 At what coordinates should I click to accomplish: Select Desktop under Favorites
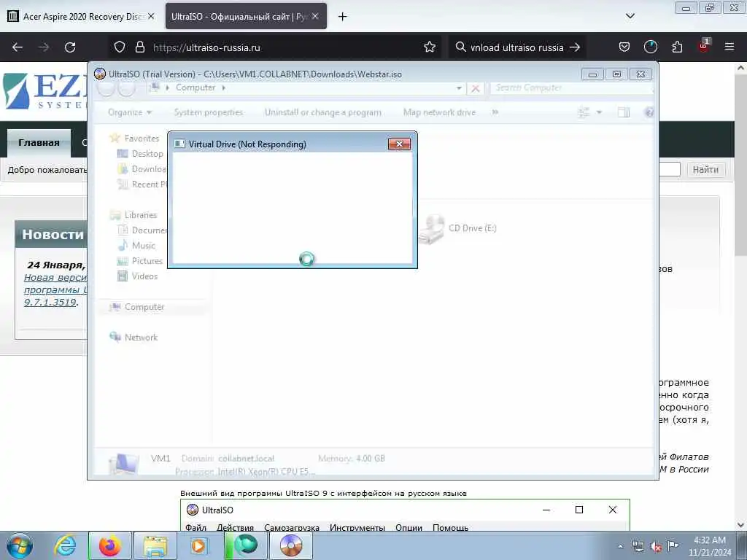coord(147,154)
